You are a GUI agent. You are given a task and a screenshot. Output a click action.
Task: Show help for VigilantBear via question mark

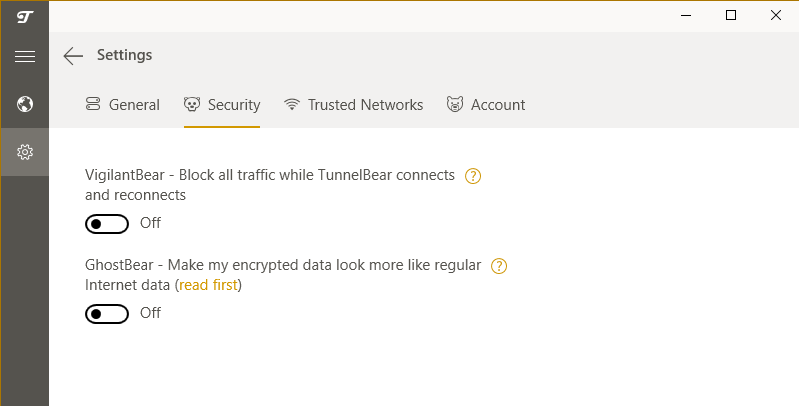(474, 176)
